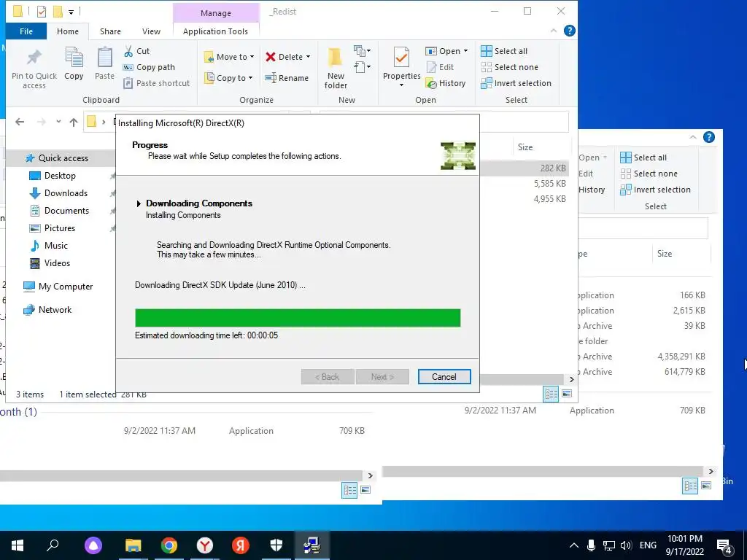Screen dimensions: 747x560
Task: Click Invert selection in the front window
Action: (516, 83)
